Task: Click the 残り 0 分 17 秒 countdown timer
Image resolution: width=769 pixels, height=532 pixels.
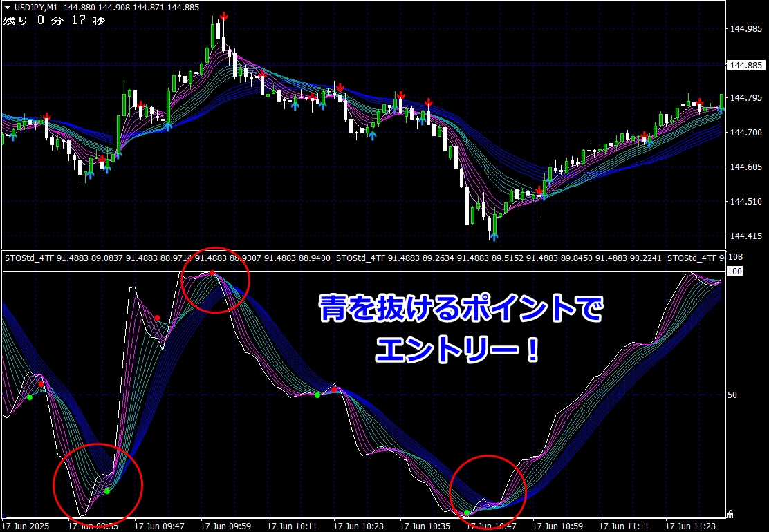Action: [x=54, y=20]
